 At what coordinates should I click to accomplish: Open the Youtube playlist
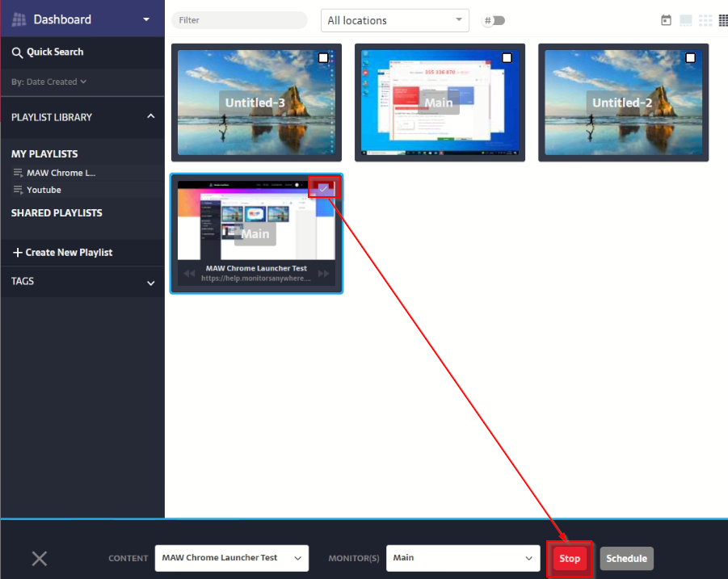(44, 190)
